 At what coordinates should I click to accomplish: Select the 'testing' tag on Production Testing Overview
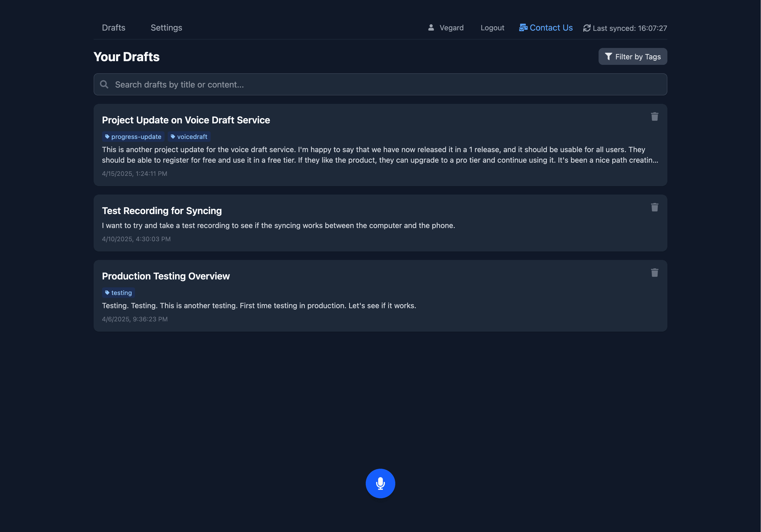click(x=118, y=293)
